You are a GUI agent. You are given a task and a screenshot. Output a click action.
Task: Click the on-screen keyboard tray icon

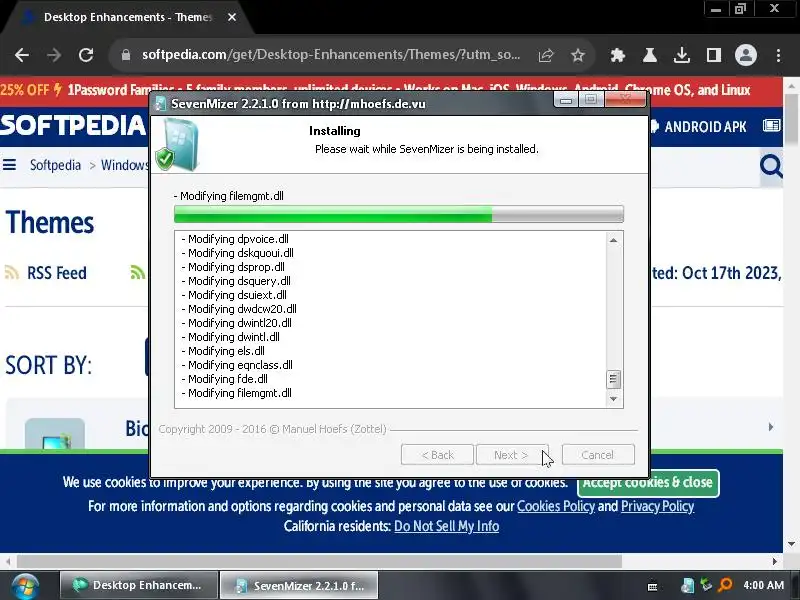pos(652,587)
